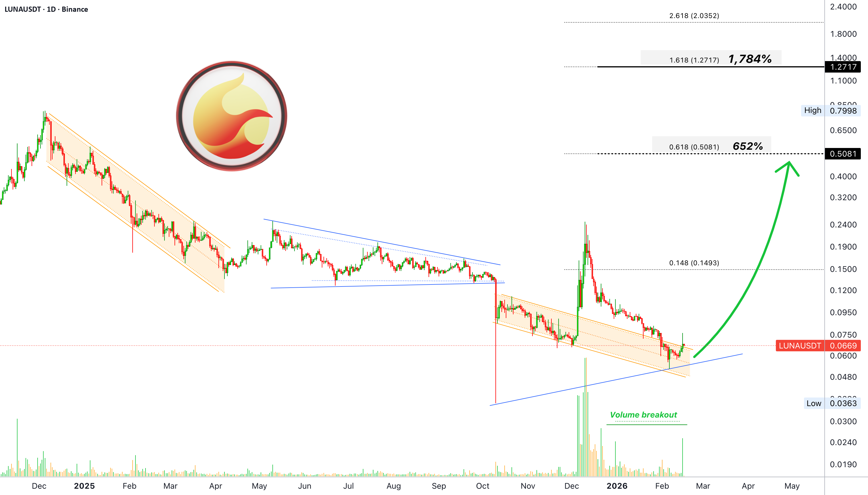Click the 0.618 (0.5081) Fibonacci label

(694, 147)
